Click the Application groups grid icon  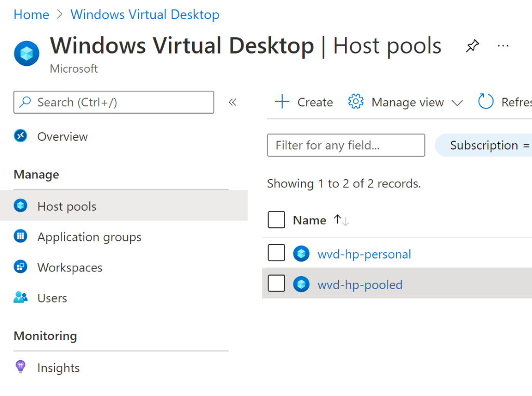pos(20,236)
